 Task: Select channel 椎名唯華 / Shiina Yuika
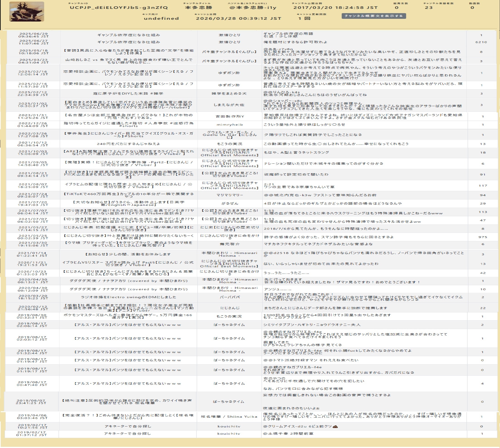click(x=229, y=416)
